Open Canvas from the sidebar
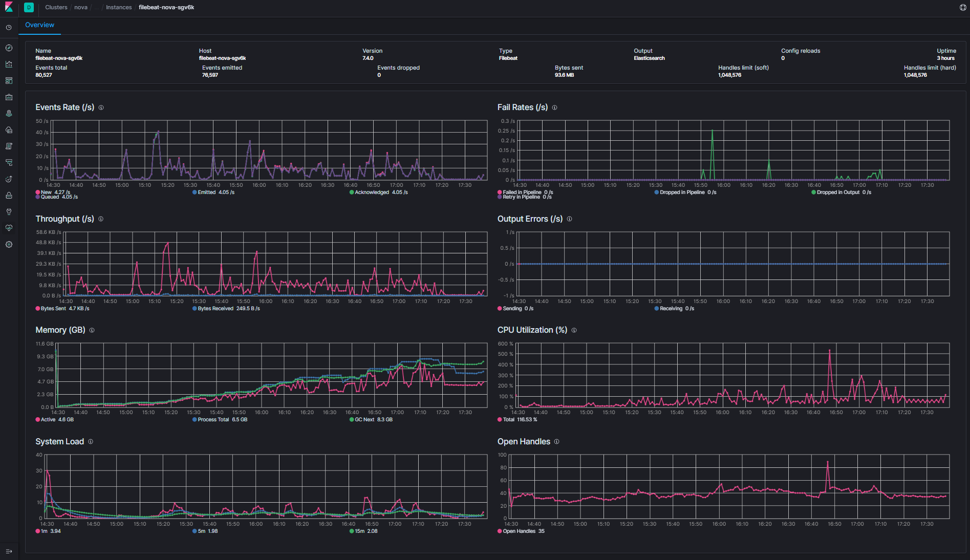Viewport: 970px width, 560px height. pos(9,97)
